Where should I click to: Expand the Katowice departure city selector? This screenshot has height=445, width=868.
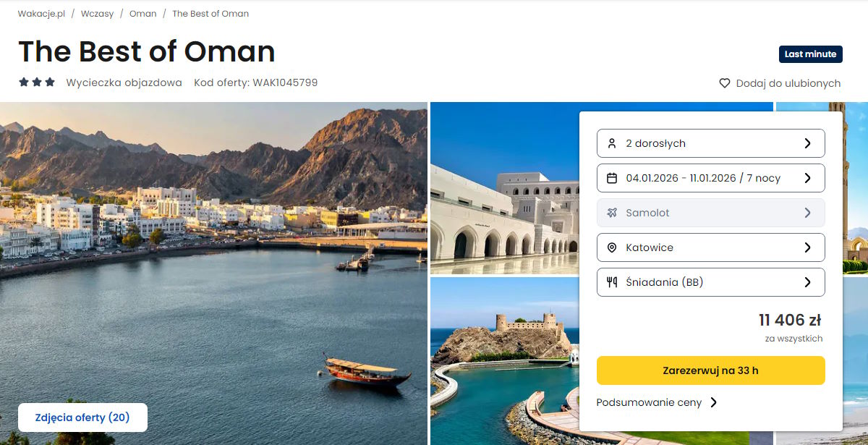(711, 247)
